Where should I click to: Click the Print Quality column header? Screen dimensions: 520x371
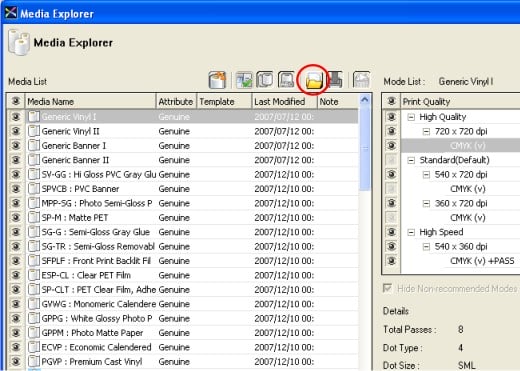click(460, 101)
